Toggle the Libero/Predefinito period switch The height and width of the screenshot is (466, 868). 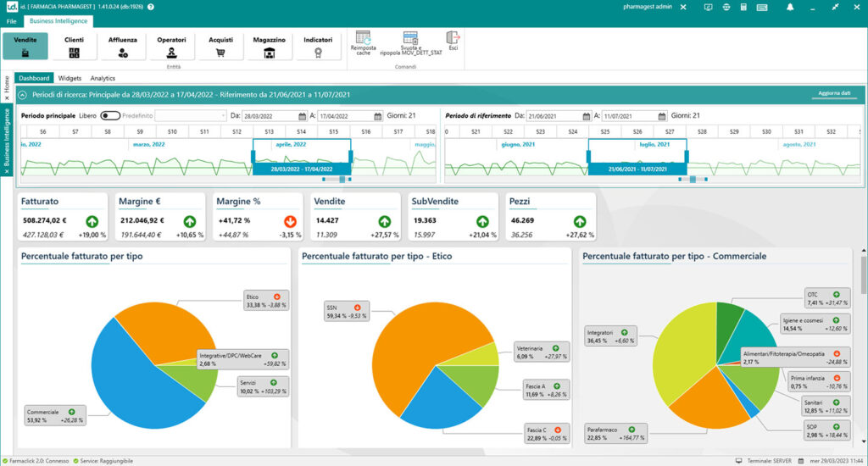(110, 115)
